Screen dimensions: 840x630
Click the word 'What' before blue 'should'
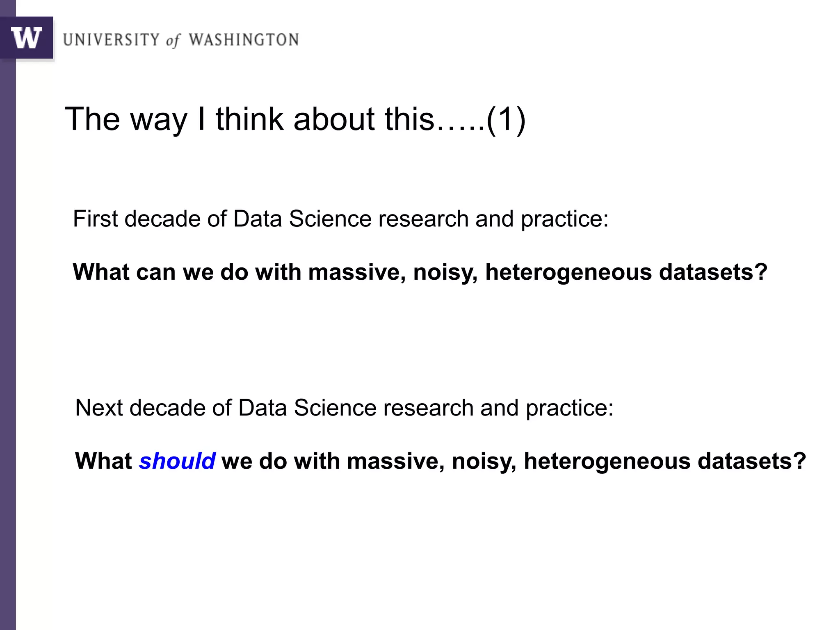click(103, 461)
